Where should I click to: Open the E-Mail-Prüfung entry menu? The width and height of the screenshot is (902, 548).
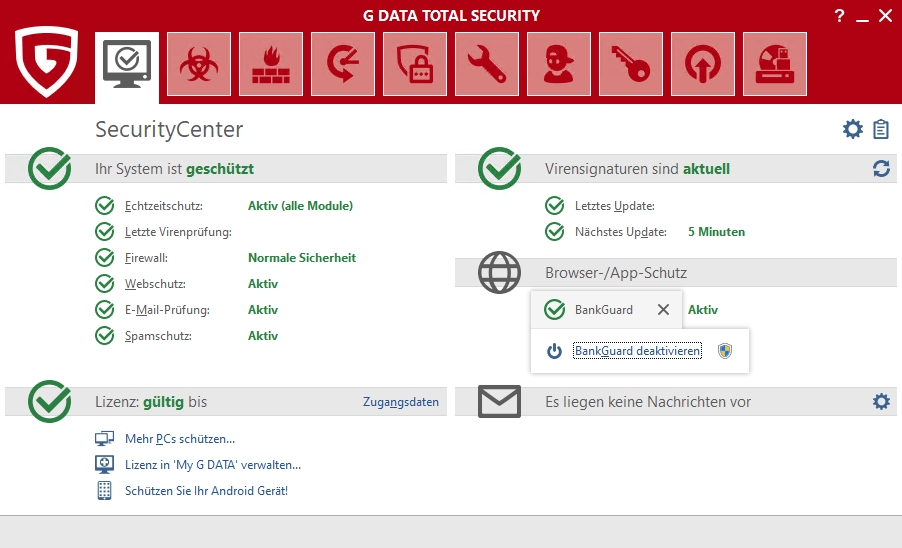click(x=167, y=309)
